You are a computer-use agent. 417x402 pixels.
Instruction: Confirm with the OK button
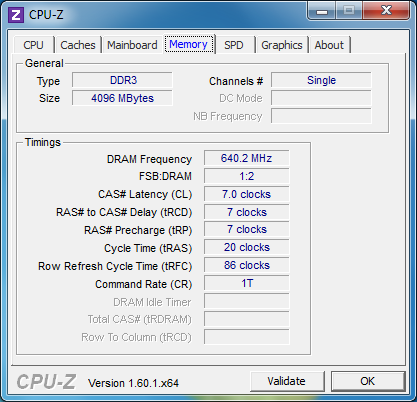click(x=368, y=381)
